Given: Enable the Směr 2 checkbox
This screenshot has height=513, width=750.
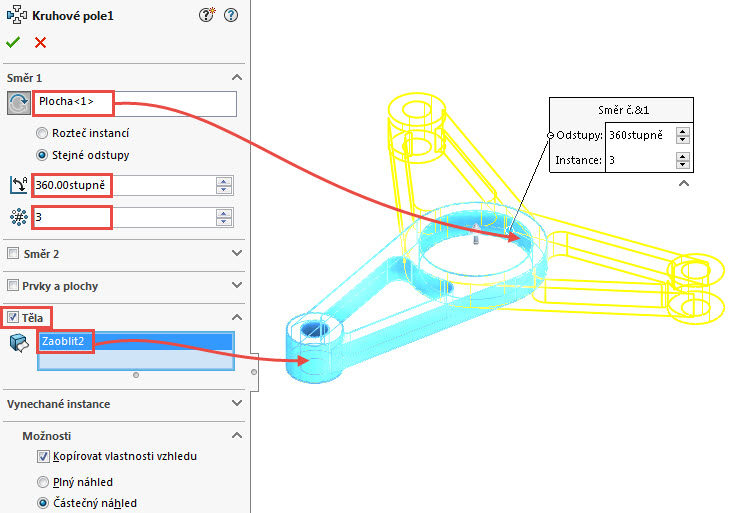Looking at the screenshot, I should [x=13, y=254].
